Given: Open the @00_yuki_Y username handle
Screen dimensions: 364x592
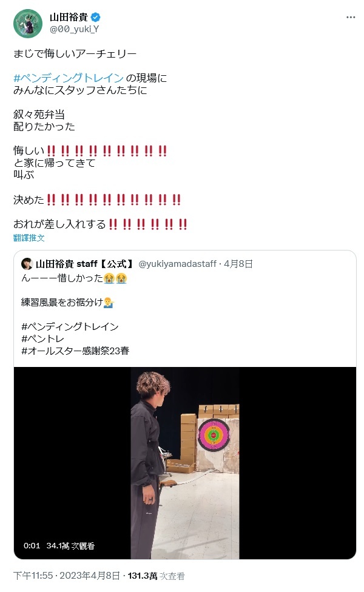Looking at the screenshot, I should tap(75, 29).
